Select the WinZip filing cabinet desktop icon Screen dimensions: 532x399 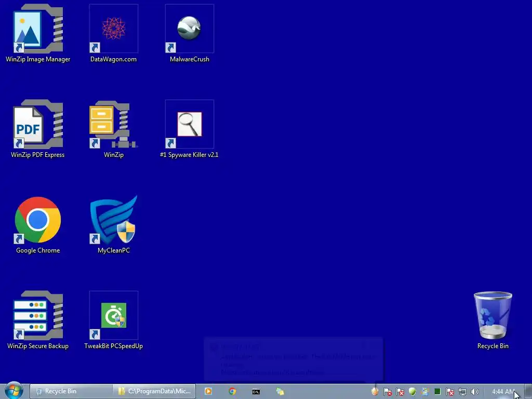coord(114,129)
